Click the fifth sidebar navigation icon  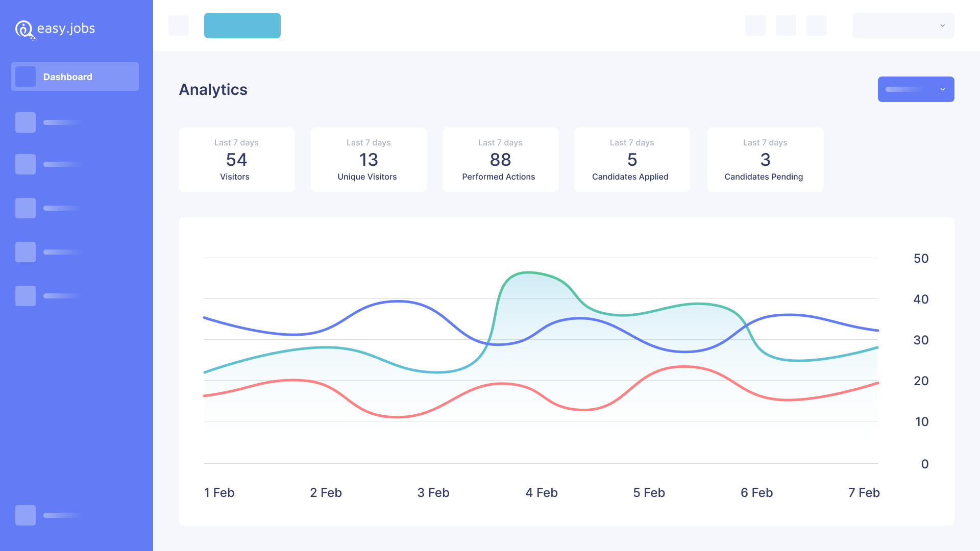coord(26,252)
